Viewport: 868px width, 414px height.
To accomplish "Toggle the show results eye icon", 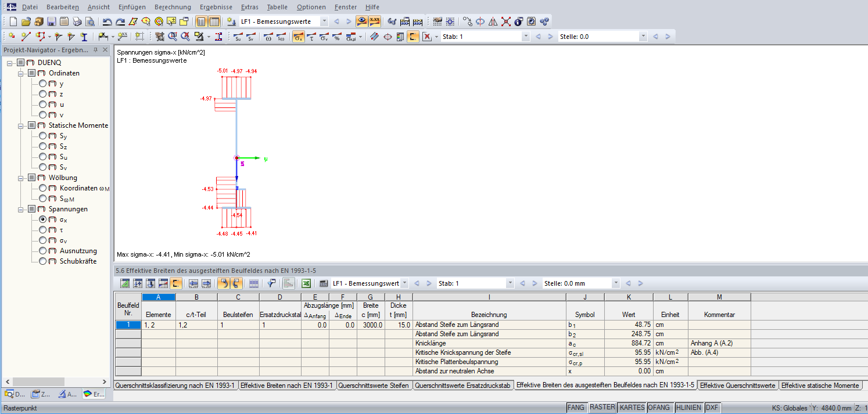I will point(362,21).
